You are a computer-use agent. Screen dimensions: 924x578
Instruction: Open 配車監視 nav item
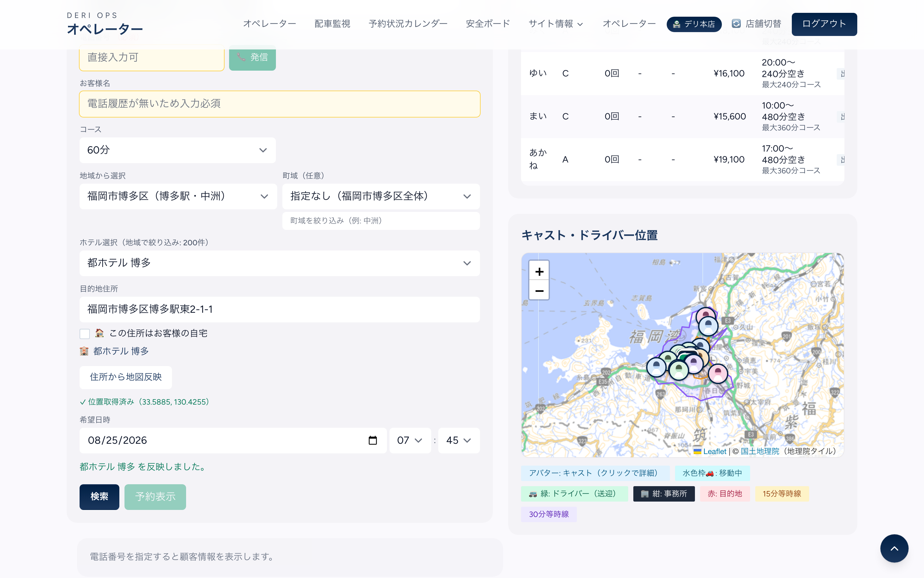[x=332, y=24]
